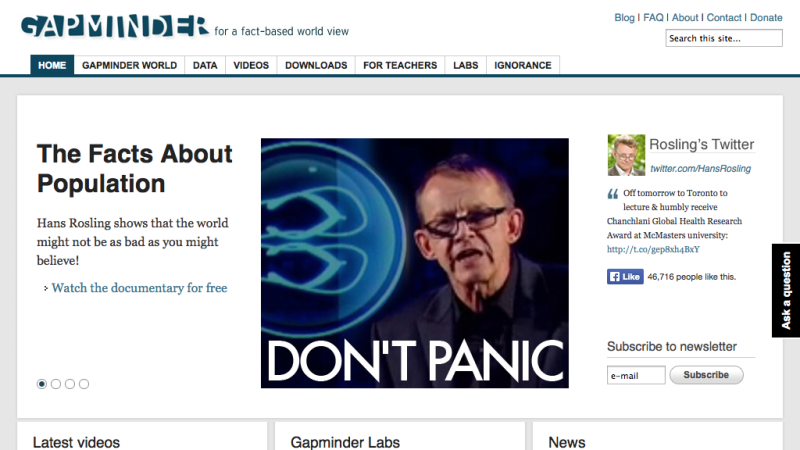The height and width of the screenshot is (450, 800).
Task: Select the third slideshow dot
Action: point(70,384)
